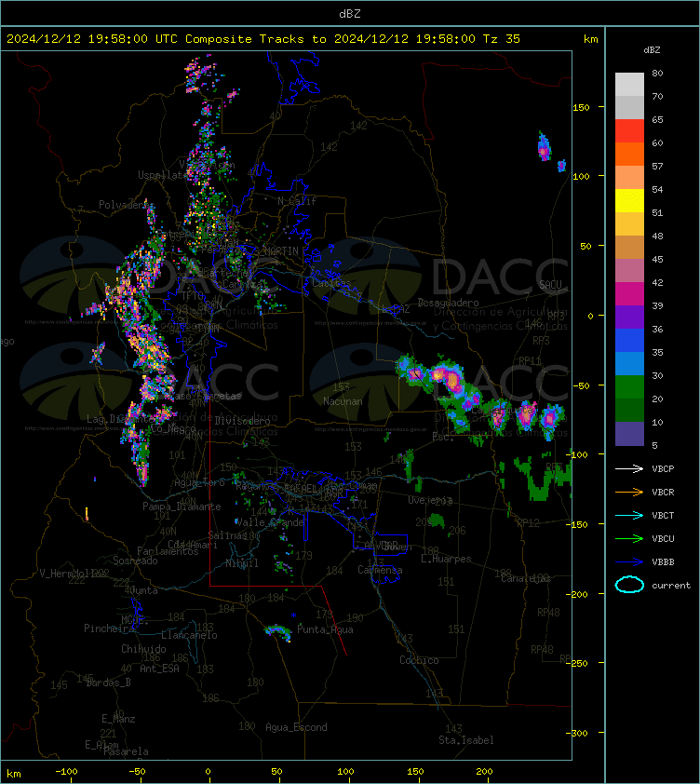Image resolution: width=700 pixels, height=784 pixels.
Task: Click the 'Polvaredas' map label
Action: (126, 205)
